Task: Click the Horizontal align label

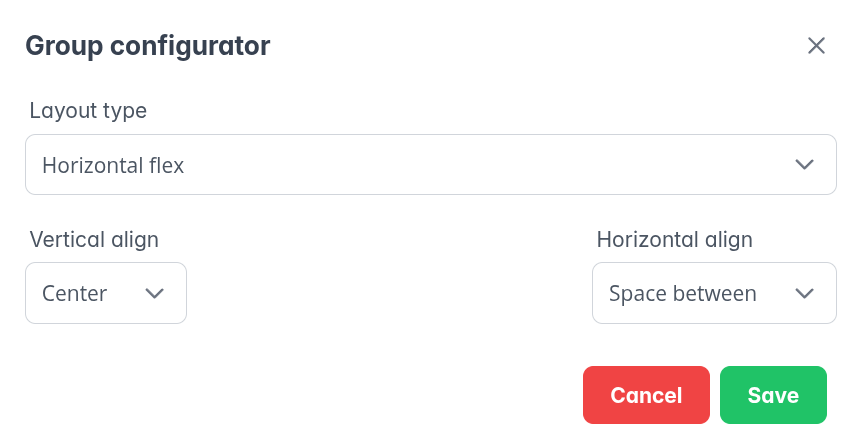Action: 674,239
